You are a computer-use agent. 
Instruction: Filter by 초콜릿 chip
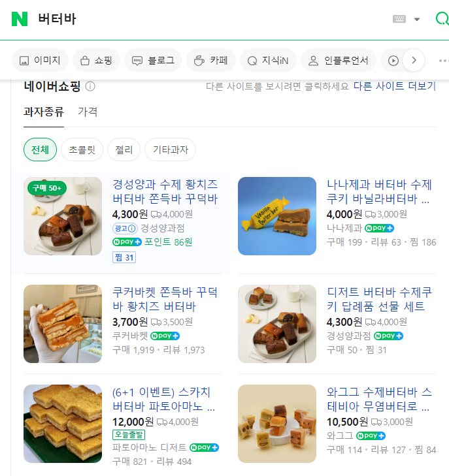coord(82,150)
